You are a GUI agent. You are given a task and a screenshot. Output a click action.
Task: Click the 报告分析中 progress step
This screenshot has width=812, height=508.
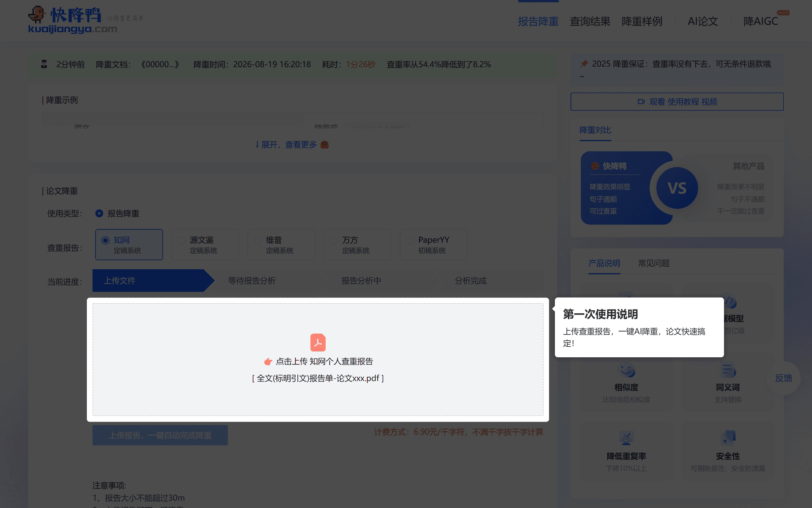point(362,281)
